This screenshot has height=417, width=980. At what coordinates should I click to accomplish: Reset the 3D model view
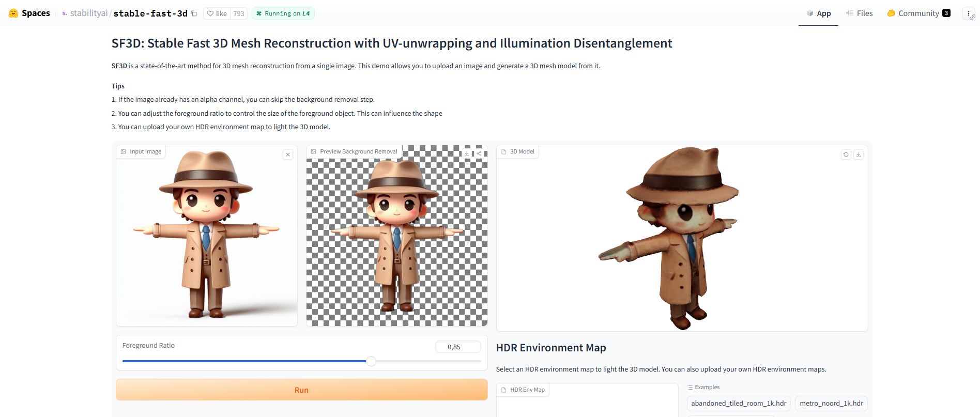[x=846, y=155]
